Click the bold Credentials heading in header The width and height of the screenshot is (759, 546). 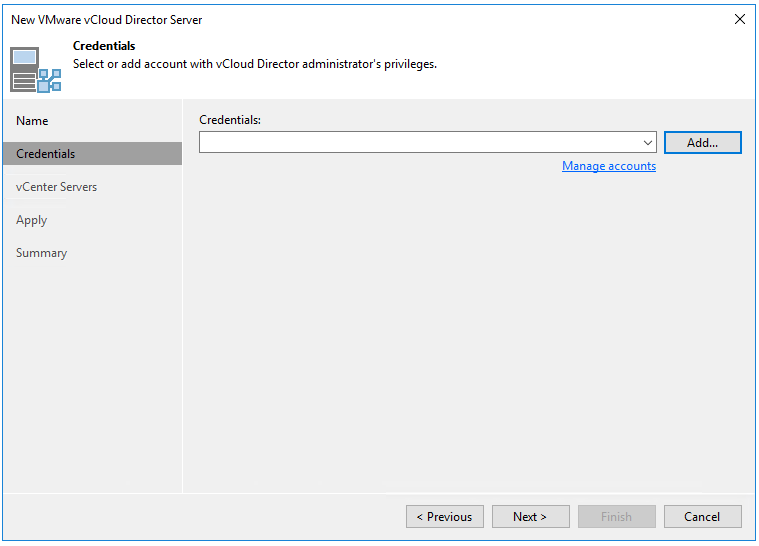(x=104, y=46)
